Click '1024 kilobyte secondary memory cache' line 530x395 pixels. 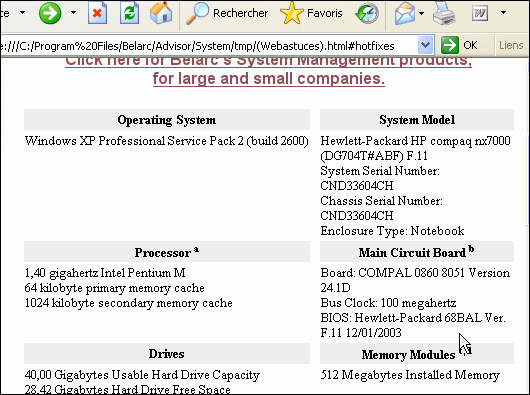[x=128, y=303]
